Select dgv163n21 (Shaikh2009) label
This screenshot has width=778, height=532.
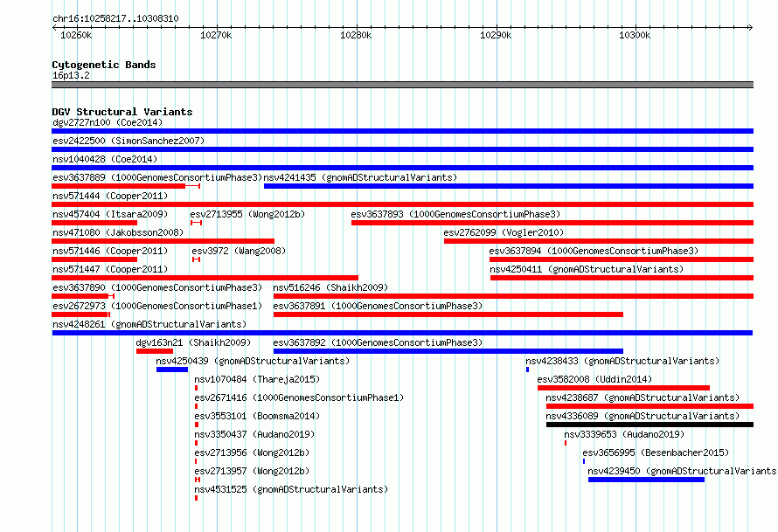tap(193, 342)
